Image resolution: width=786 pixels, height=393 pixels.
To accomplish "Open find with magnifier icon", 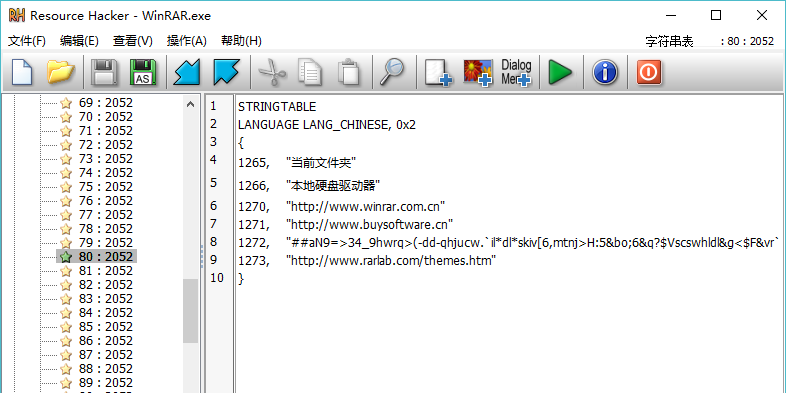I will [x=391, y=72].
